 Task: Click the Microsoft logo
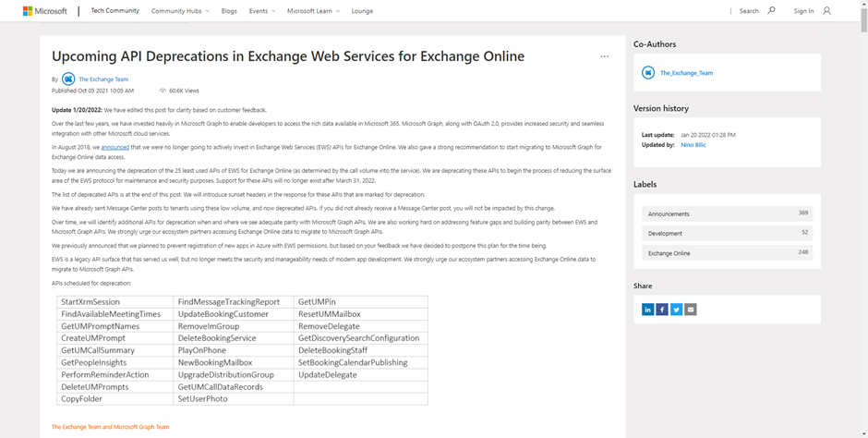click(x=45, y=10)
